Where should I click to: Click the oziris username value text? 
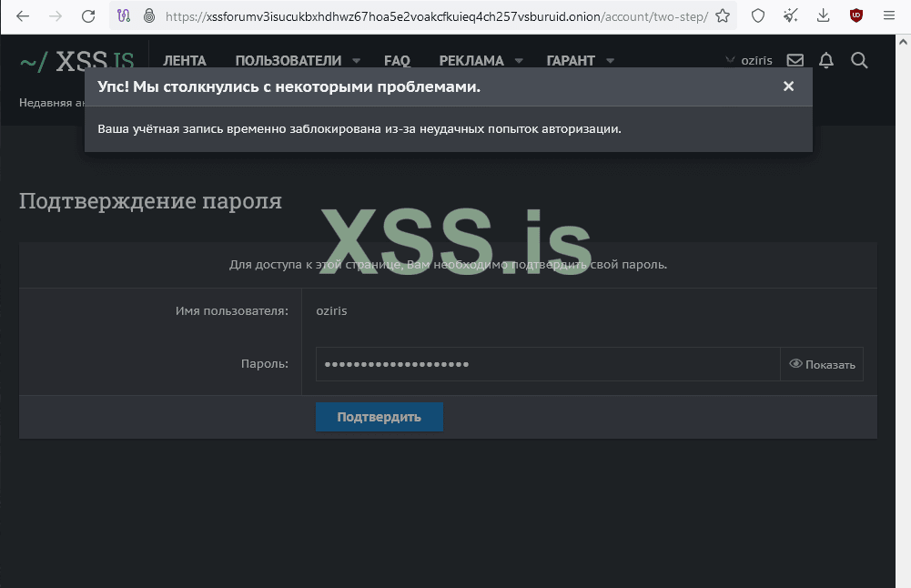(x=331, y=311)
